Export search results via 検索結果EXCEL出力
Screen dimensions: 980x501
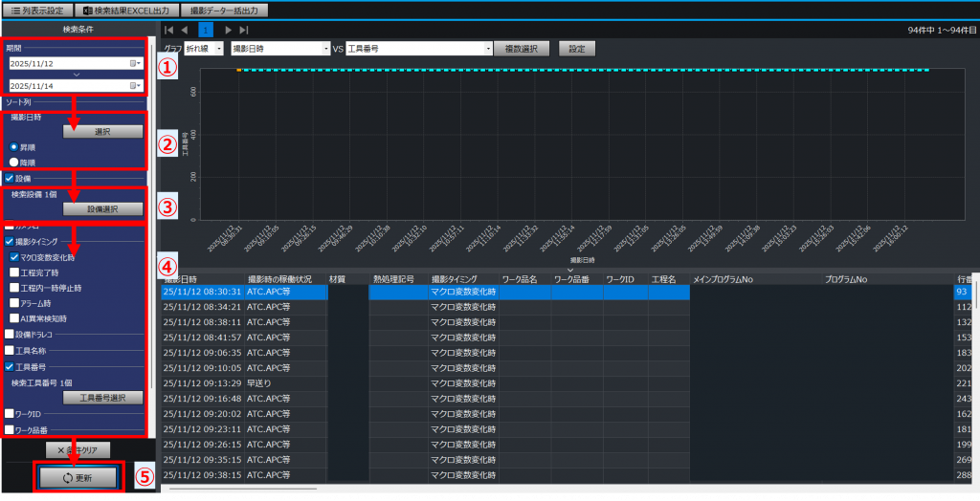[x=125, y=10]
